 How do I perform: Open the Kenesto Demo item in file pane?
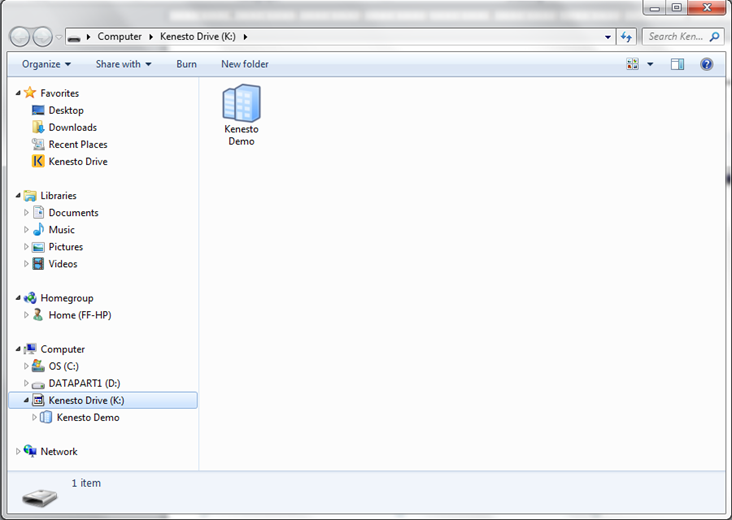[x=241, y=115]
